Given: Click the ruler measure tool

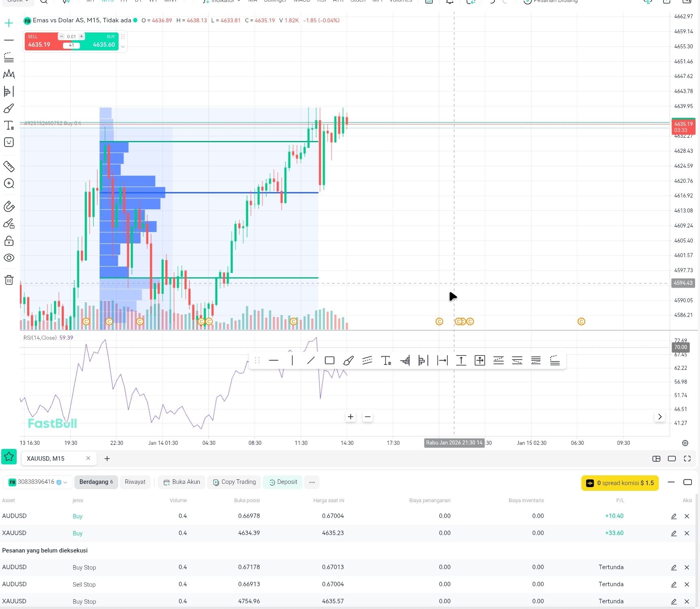Looking at the screenshot, I should point(9,166).
